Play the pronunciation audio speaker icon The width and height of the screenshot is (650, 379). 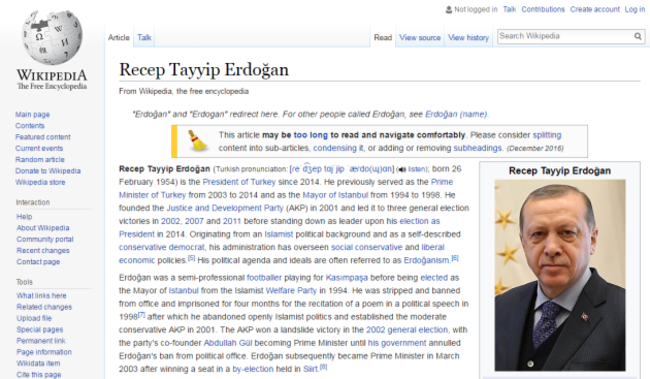click(402, 170)
